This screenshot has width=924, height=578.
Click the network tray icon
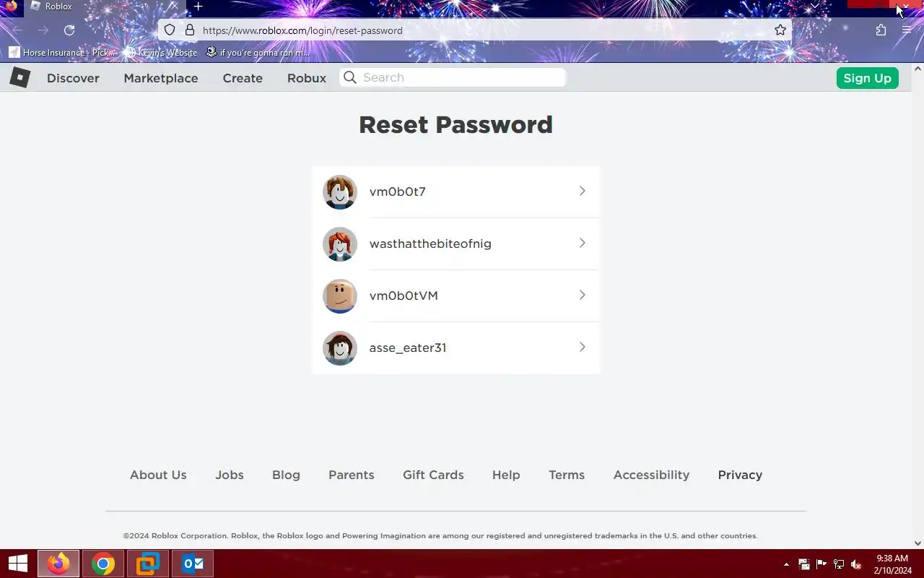tap(839, 564)
